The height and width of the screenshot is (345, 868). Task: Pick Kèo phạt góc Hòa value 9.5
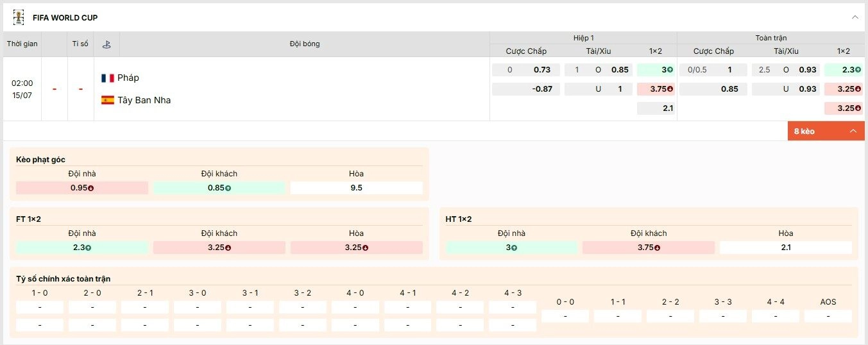[x=357, y=188]
